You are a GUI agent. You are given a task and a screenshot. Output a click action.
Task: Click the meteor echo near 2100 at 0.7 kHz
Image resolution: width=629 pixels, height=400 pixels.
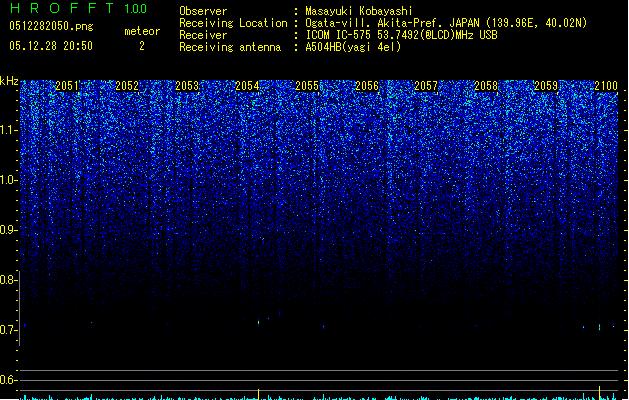(600, 327)
